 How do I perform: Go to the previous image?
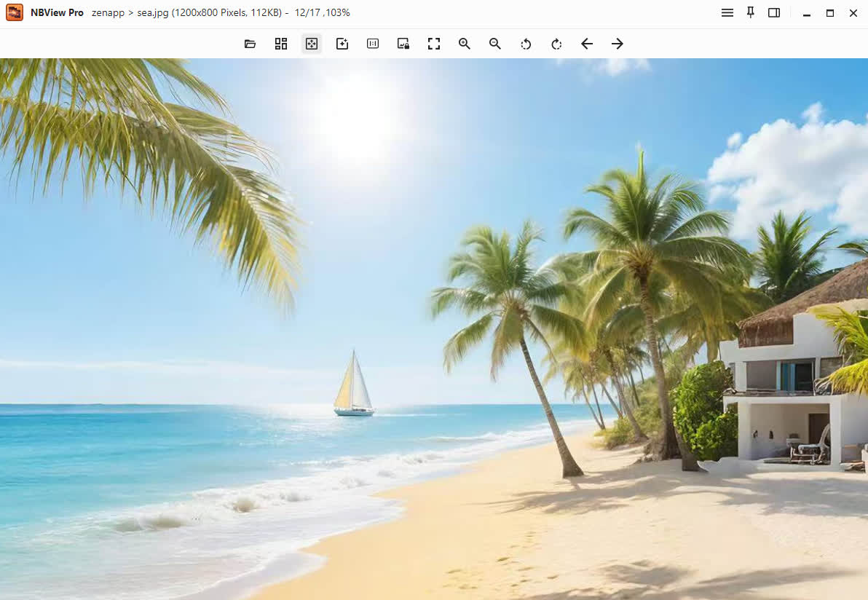(x=587, y=44)
